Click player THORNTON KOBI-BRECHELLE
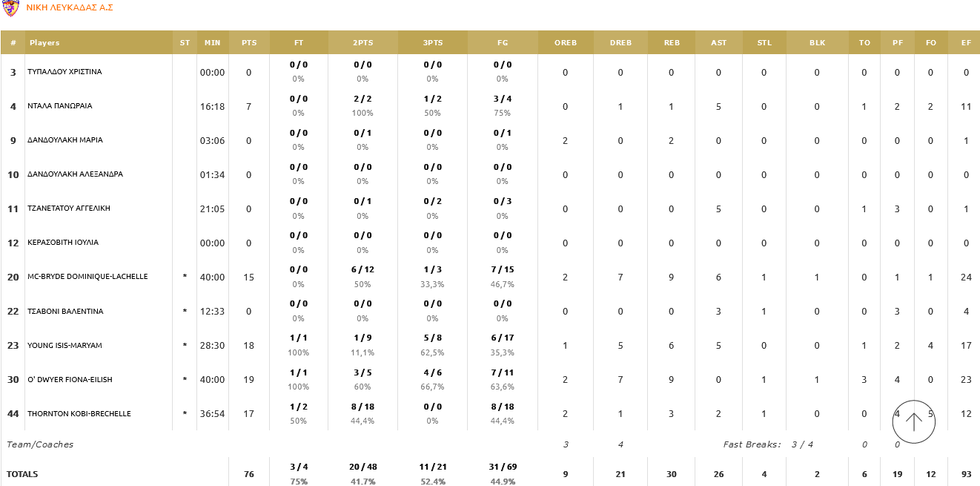 tap(79, 414)
